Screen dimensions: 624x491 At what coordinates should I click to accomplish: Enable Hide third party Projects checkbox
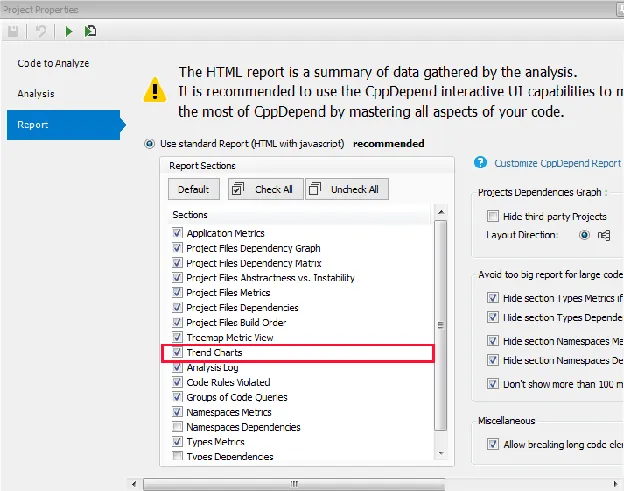[x=493, y=216]
